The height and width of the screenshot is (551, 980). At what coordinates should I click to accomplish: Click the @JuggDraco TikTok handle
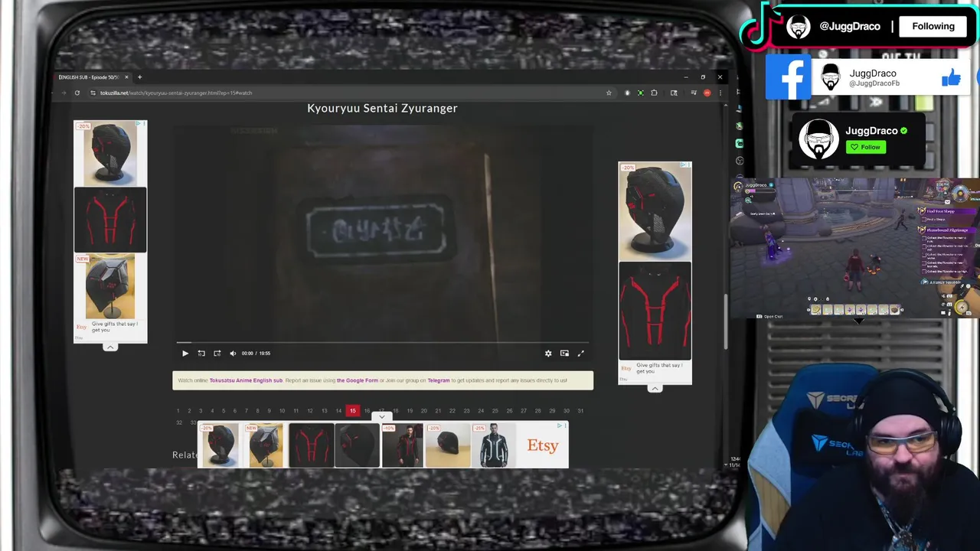850,26
